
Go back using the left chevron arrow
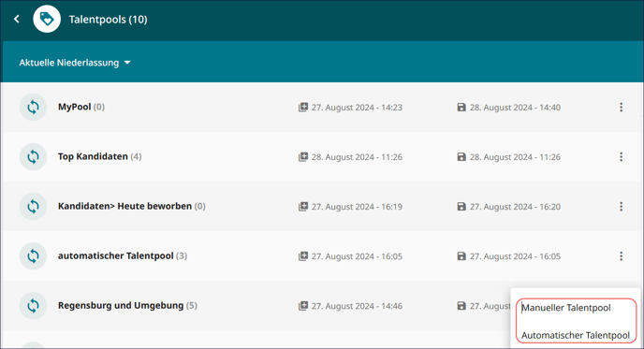[17, 19]
